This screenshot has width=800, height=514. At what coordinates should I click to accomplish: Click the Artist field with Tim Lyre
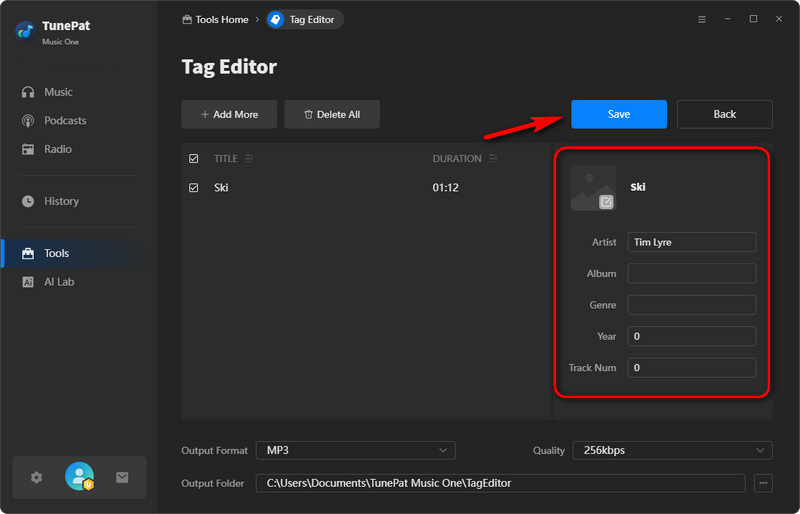(x=691, y=242)
